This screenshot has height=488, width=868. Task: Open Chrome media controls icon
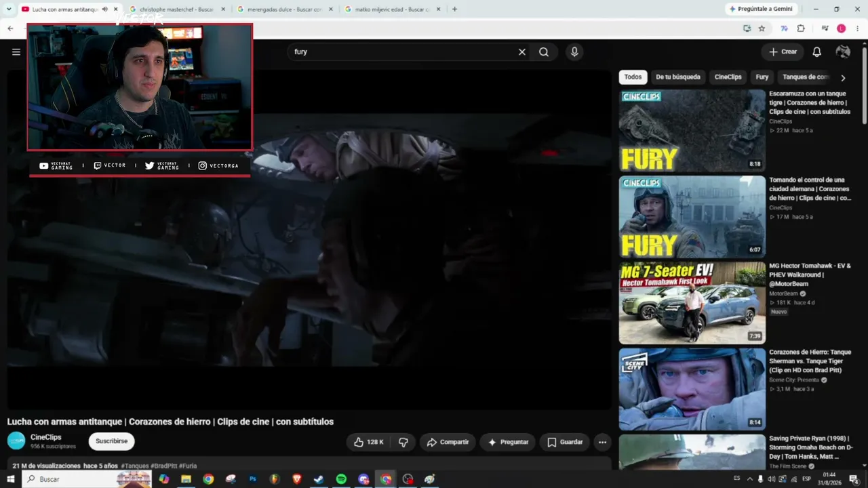(x=825, y=28)
